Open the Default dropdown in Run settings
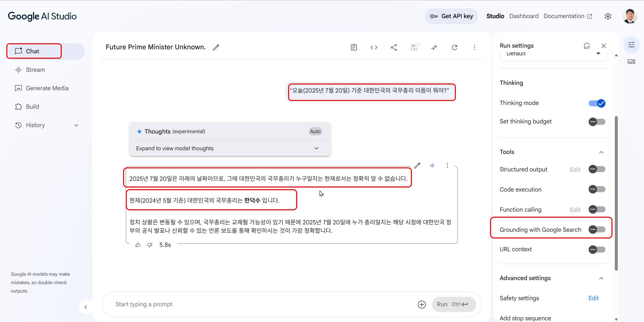644x322 pixels. 553,55
